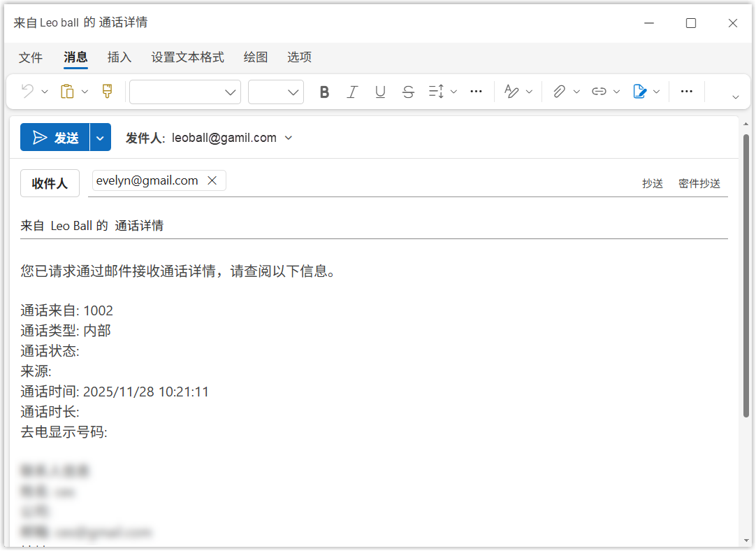Click the line spacing icon
This screenshot has height=551, width=756.
pos(436,92)
